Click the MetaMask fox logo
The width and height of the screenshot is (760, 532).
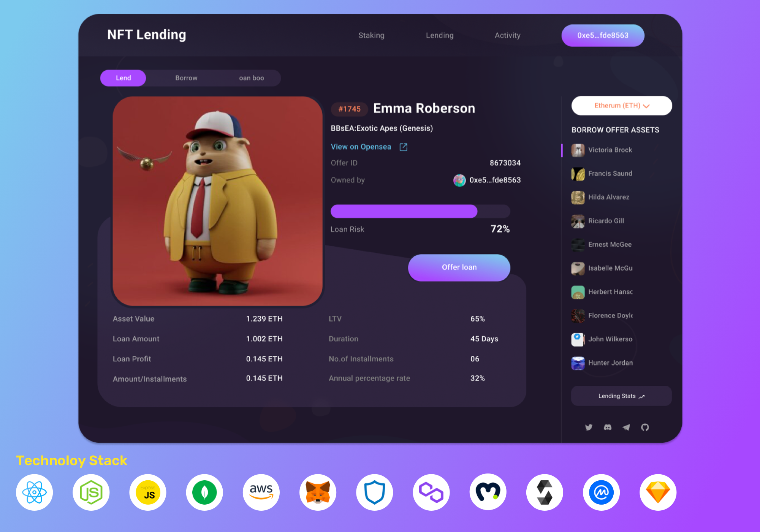tap(318, 492)
